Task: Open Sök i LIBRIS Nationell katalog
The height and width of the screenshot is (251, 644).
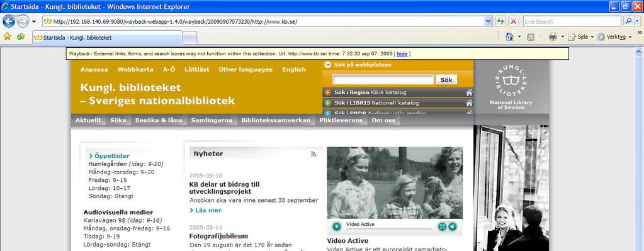Action: click(x=376, y=103)
